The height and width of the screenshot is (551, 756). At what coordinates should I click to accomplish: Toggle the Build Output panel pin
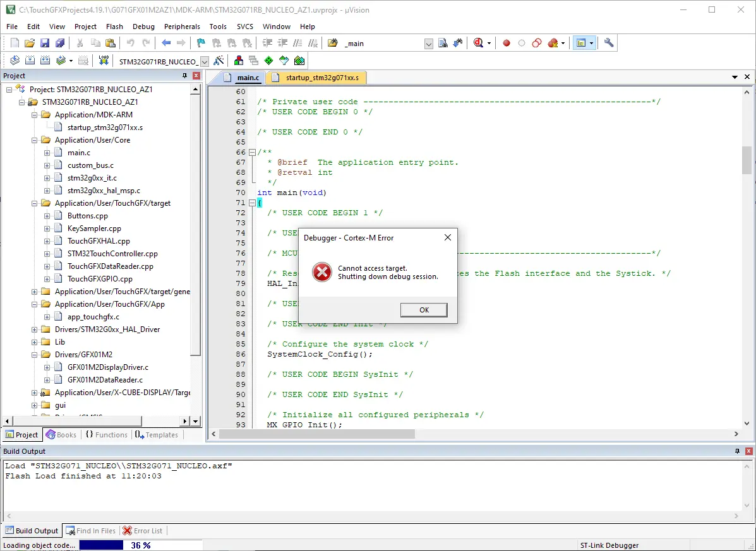click(736, 451)
